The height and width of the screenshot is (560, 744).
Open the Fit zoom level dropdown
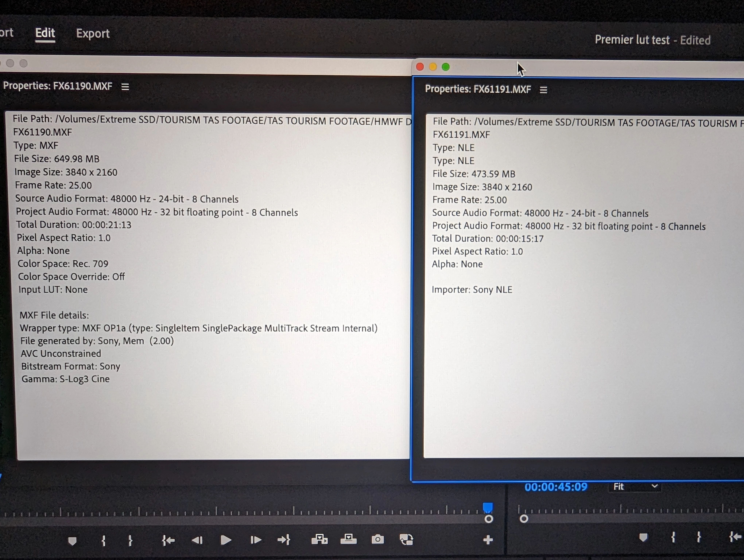click(x=635, y=486)
